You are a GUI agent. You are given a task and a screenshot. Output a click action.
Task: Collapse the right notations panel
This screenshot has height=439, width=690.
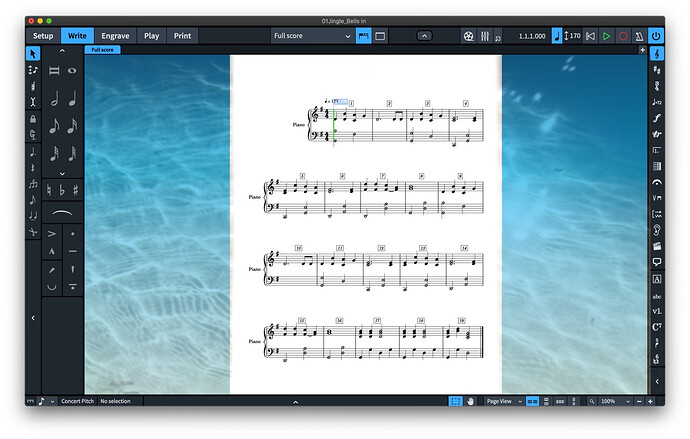pyautogui.click(x=657, y=381)
